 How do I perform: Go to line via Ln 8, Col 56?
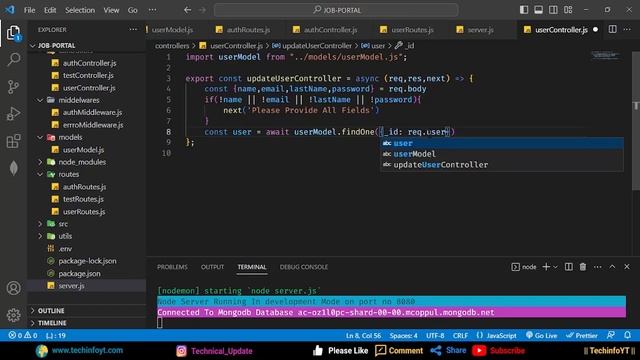click(x=363, y=336)
